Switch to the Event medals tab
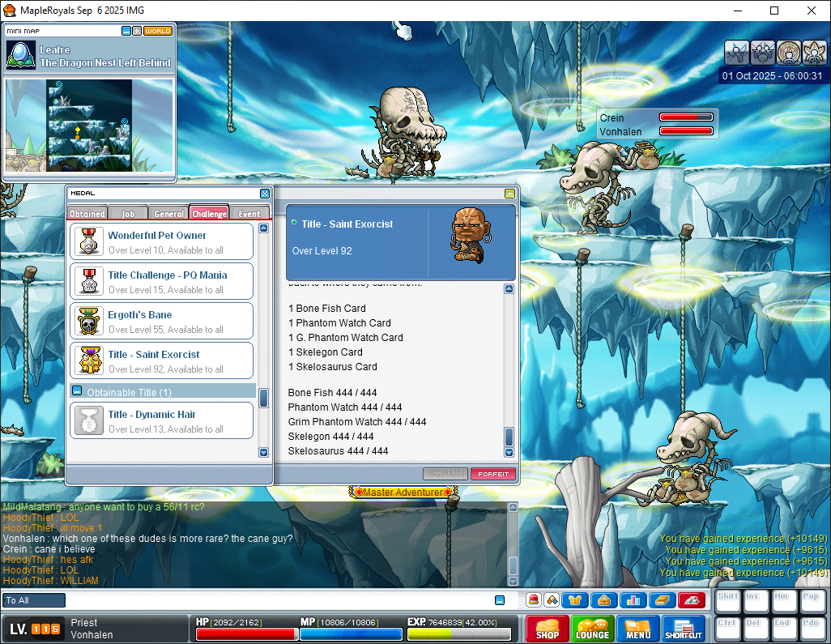Image resolution: width=831 pixels, height=644 pixels. tap(249, 214)
